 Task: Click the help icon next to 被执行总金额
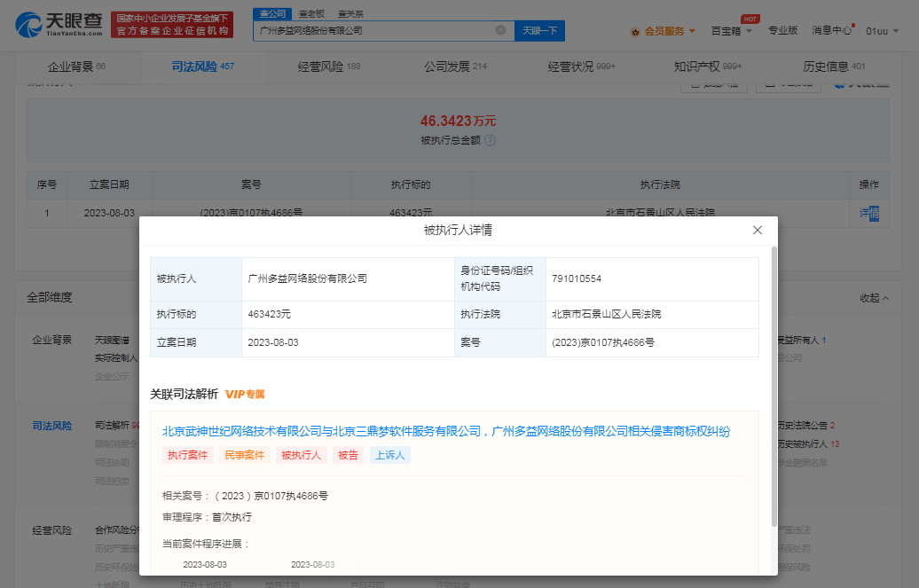(490, 140)
